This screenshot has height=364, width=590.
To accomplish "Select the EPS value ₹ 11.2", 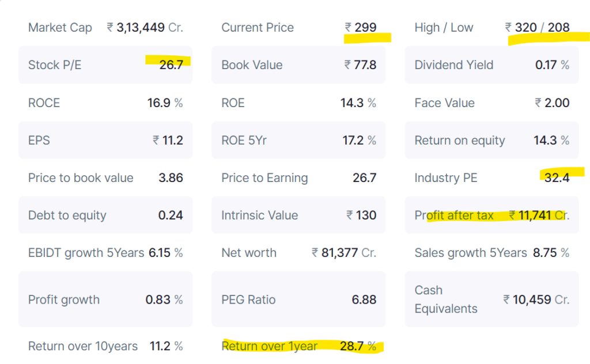I will click(x=168, y=141).
